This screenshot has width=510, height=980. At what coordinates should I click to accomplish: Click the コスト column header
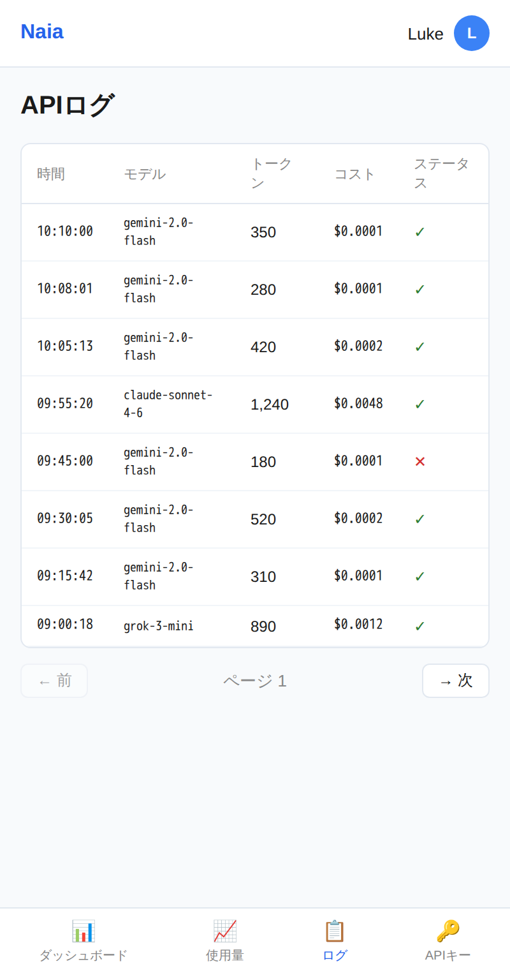pos(355,174)
